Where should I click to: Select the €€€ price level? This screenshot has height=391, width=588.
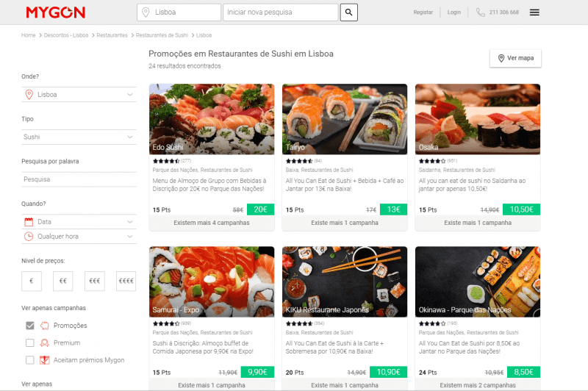tap(95, 281)
